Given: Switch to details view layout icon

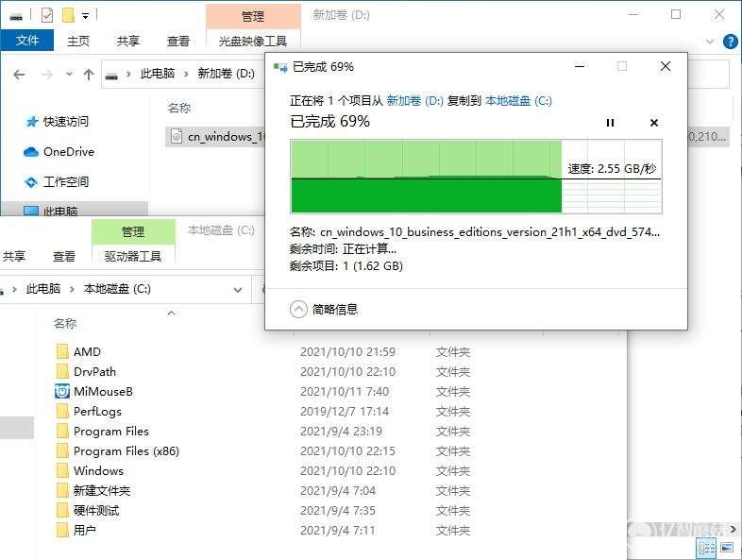Looking at the screenshot, I should [706, 548].
